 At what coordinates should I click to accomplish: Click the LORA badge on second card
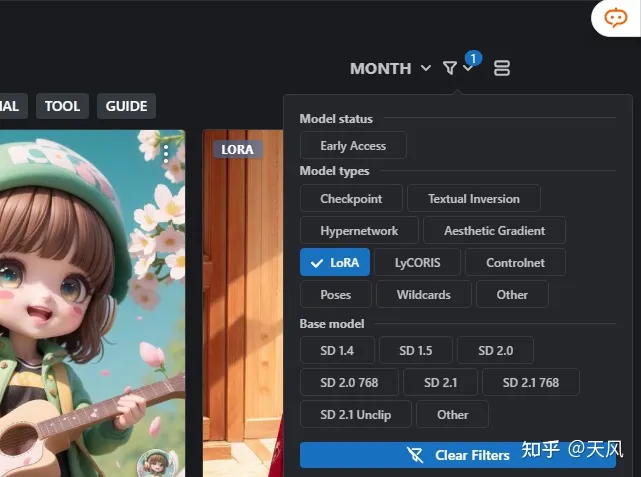pyautogui.click(x=237, y=149)
